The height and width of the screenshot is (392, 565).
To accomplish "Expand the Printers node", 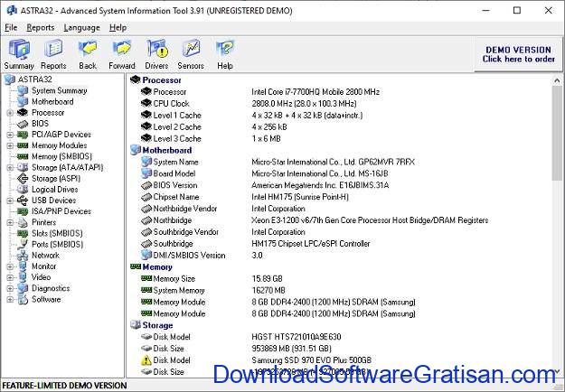I will (x=10, y=222).
